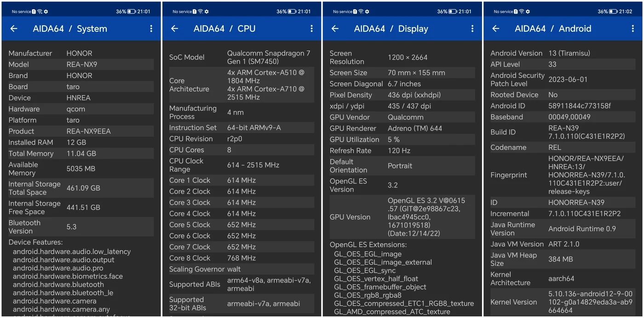
Task: Tap Wi-Fi icon in CPU screen status bar
Action: [200, 11]
